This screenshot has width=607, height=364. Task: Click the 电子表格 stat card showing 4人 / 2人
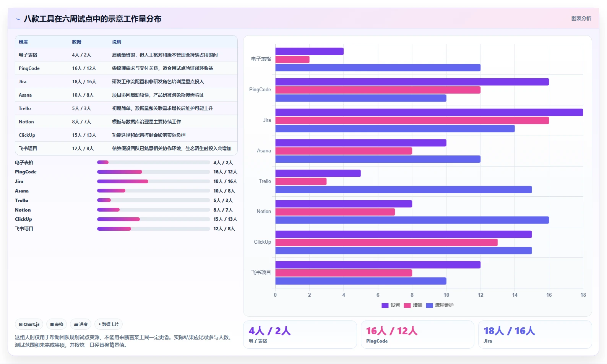300,335
